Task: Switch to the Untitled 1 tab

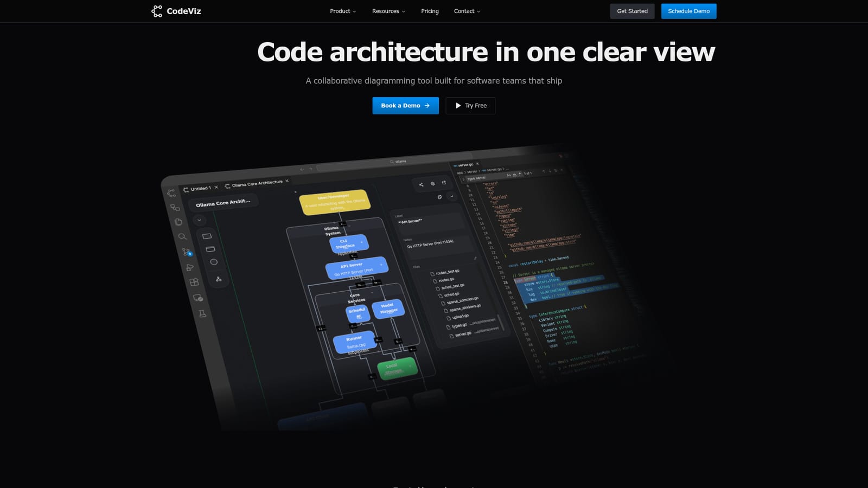Action: click(200, 189)
